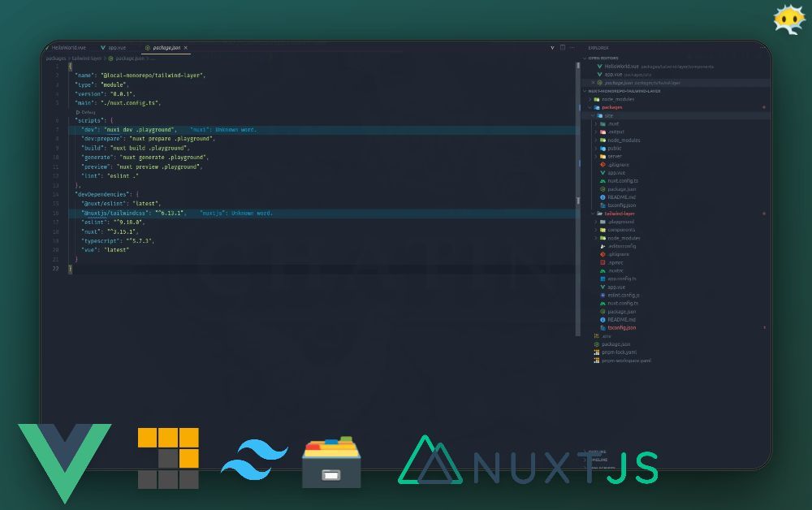812x510 pixels.
Task: Expand the .nuxt folder in site
Action: click(595, 123)
